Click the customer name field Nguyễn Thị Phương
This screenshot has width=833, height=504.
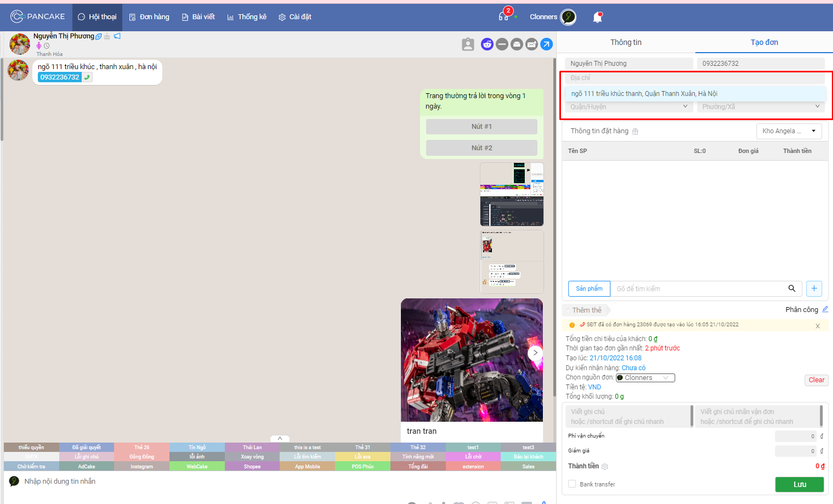pos(629,64)
